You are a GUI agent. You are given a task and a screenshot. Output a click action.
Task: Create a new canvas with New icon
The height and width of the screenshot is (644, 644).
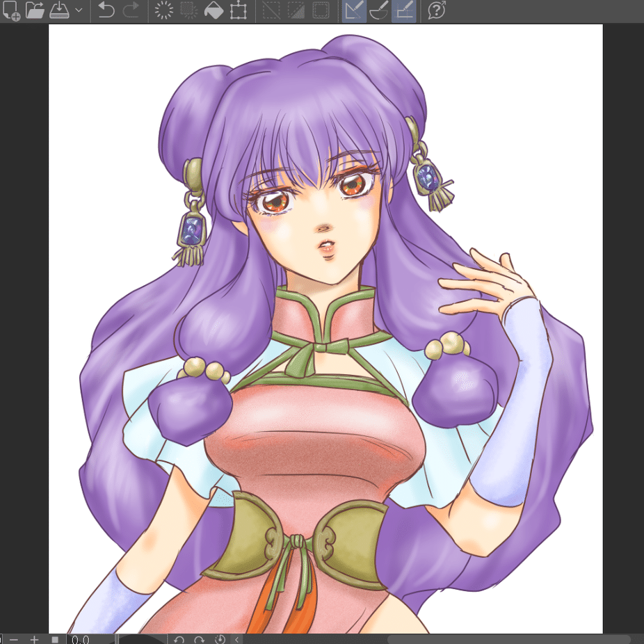pyautogui.click(x=11, y=10)
